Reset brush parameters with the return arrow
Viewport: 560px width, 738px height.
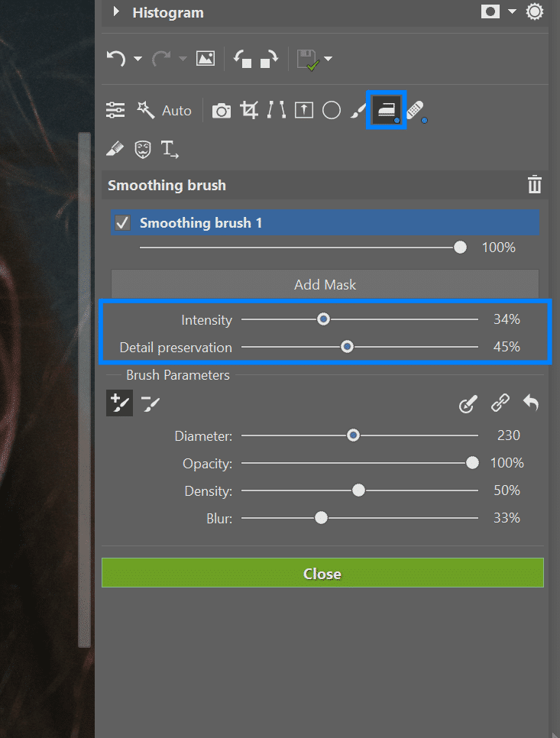pyautogui.click(x=531, y=403)
